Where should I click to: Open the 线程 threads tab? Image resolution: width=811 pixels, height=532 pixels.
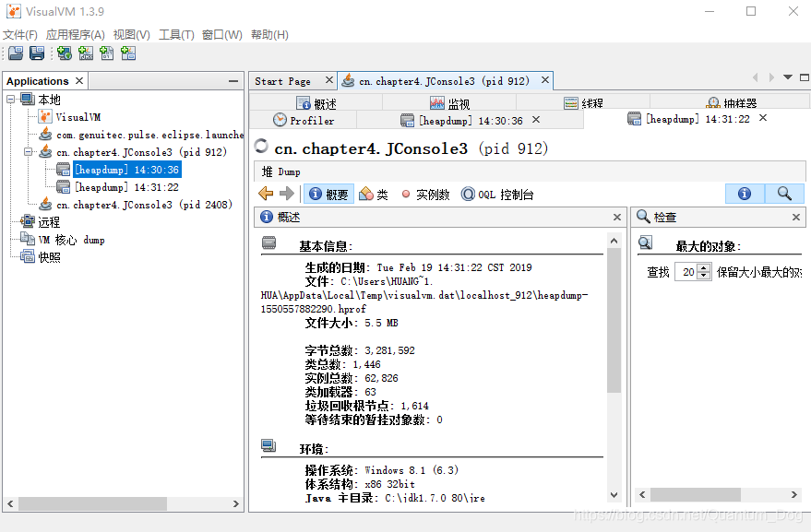tap(583, 103)
